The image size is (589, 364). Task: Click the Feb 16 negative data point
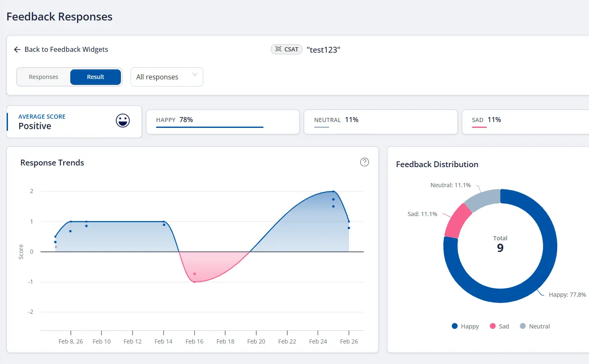click(195, 274)
